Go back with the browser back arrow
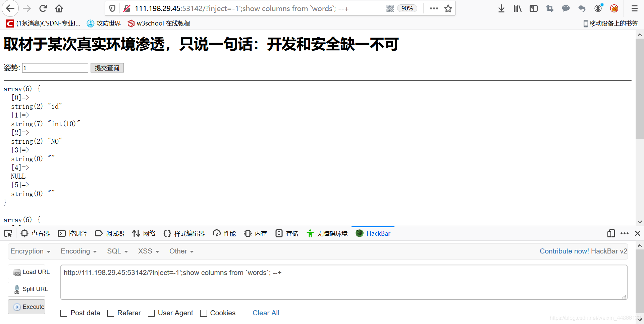The image size is (644, 324). 10,9
